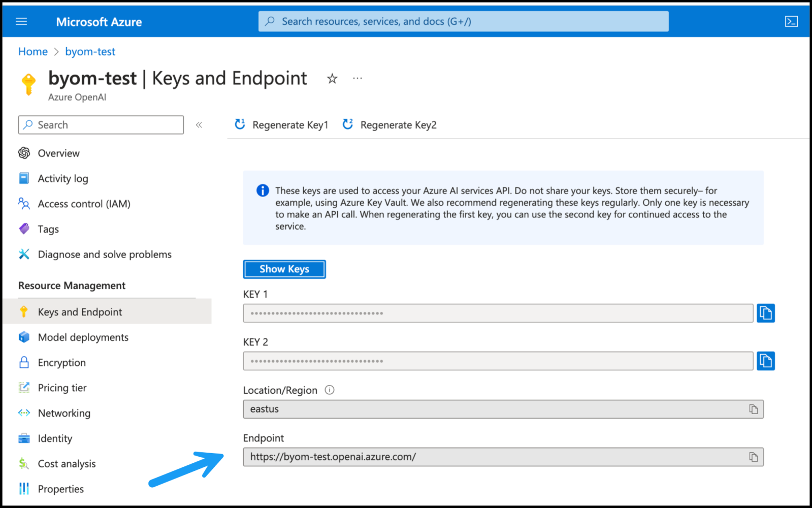The width and height of the screenshot is (812, 508).
Task: Click the Model deployments cube icon
Action: pyautogui.click(x=24, y=337)
